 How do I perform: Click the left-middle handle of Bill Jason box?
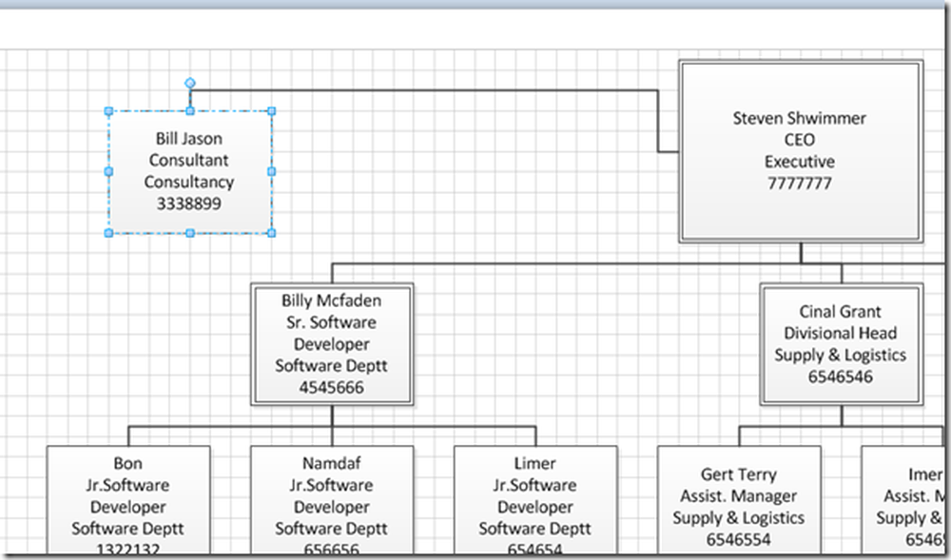(109, 171)
